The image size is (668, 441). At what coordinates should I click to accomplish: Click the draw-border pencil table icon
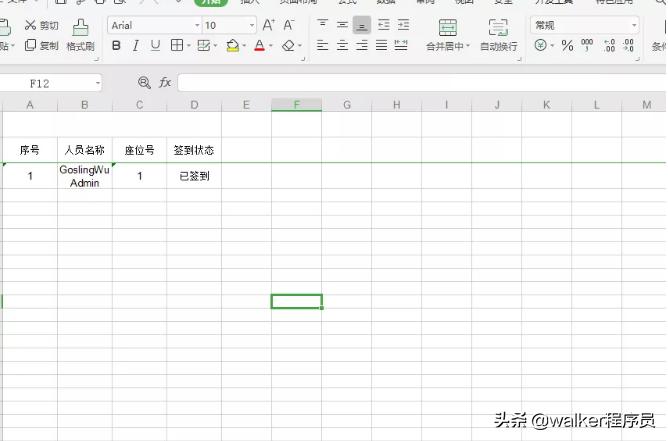point(204,45)
